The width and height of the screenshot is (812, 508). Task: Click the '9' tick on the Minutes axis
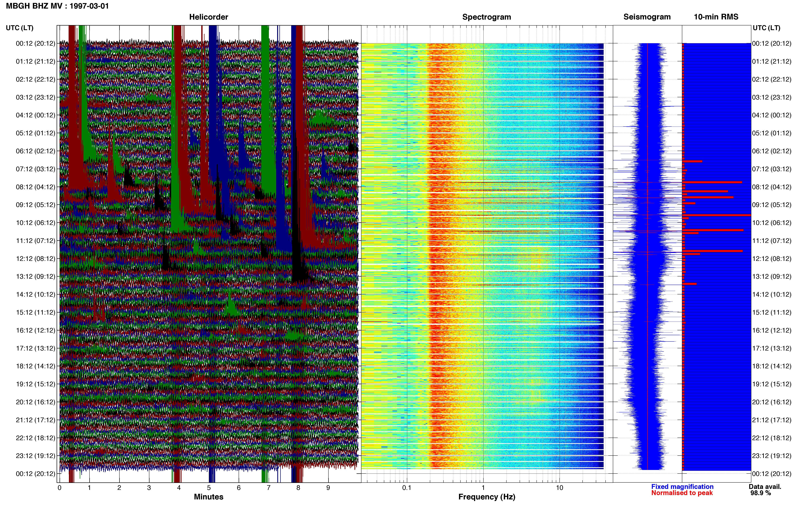click(328, 487)
